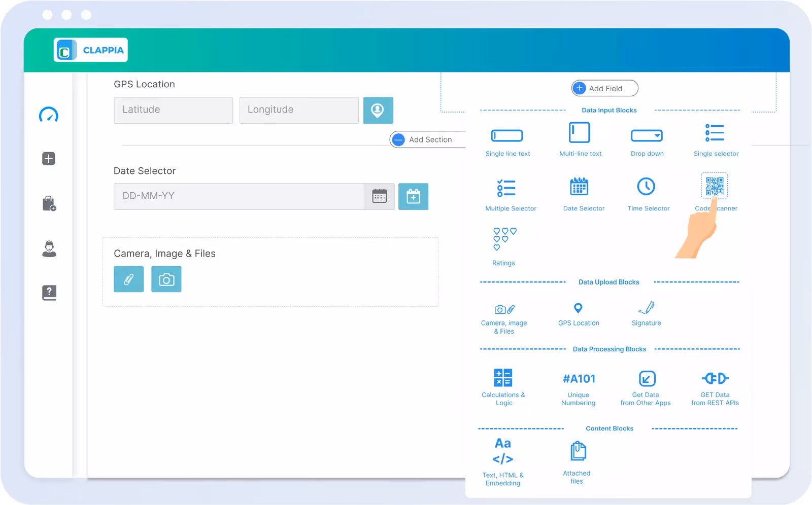
Task: Open the date picker calendar for Date Selector
Action: (380, 196)
